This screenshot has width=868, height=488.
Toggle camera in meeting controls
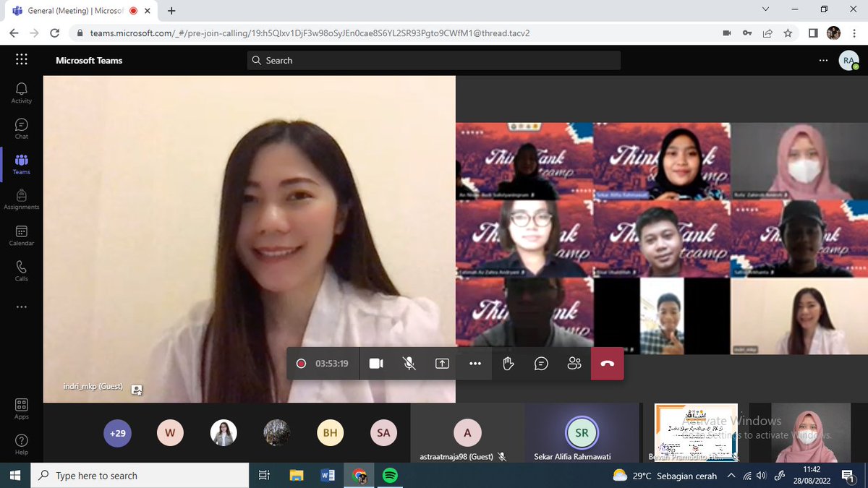[x=376, y=364]
